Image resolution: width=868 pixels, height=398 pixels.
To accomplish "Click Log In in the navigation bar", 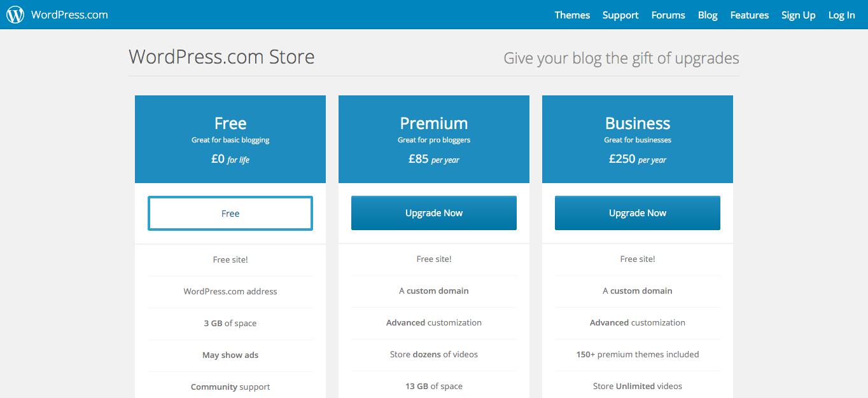I will pos(841,15).
